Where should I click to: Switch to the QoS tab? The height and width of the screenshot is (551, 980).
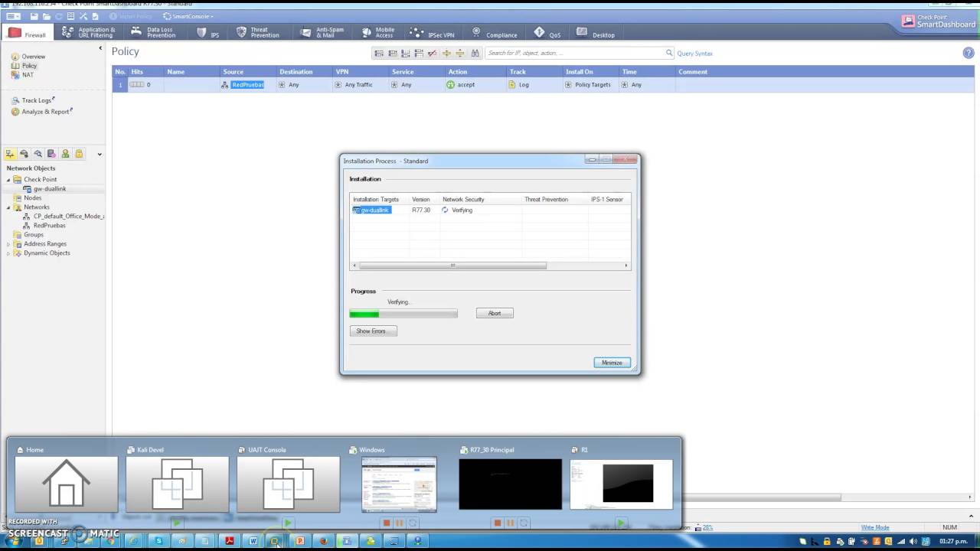click(x=547, y=34)
